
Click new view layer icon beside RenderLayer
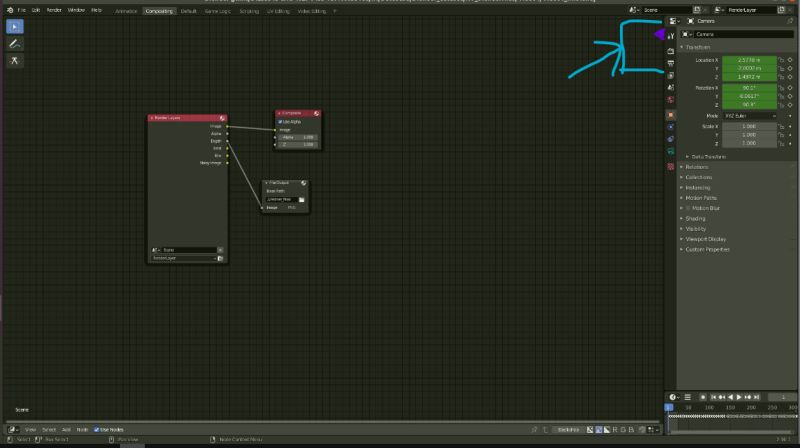(781, 10)
